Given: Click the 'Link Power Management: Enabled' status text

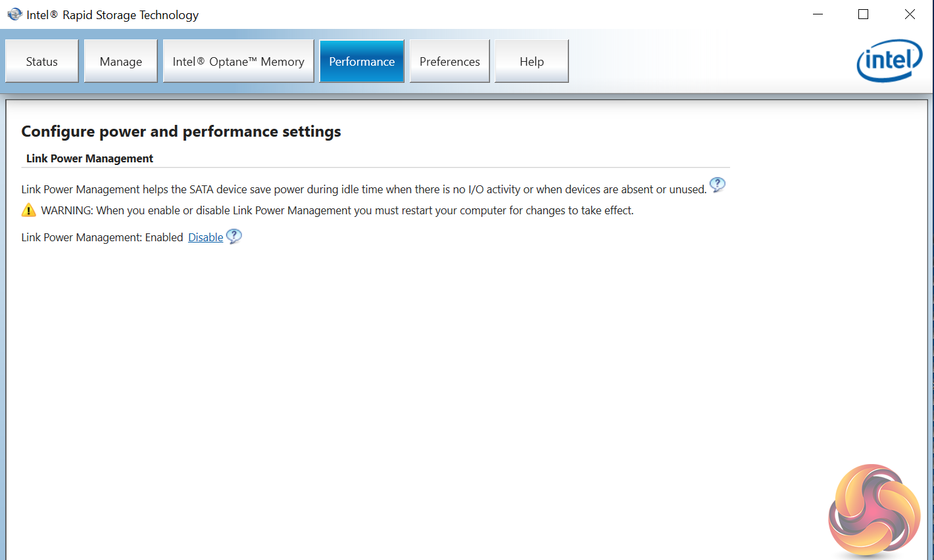Looking at the screenshot, I should point(102,237).
